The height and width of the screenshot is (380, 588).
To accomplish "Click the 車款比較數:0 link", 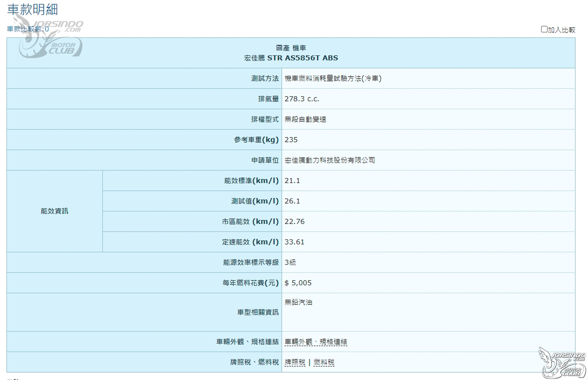I will coord(28,29).
